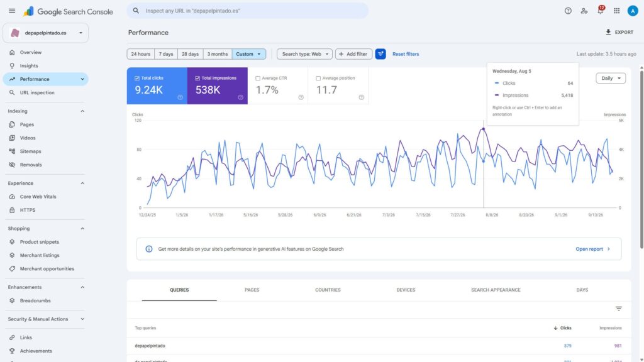Expand Security & Manual Actions section

[x=82, y=319]
